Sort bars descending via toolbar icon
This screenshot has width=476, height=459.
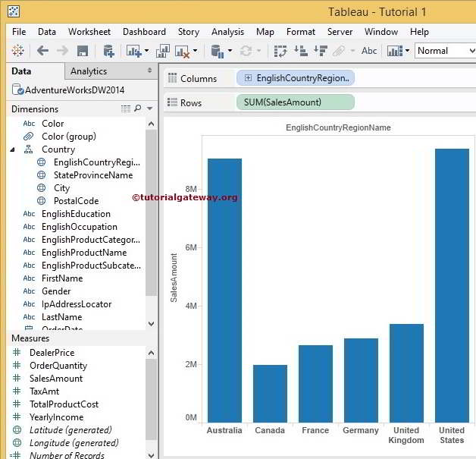[320, 51]
